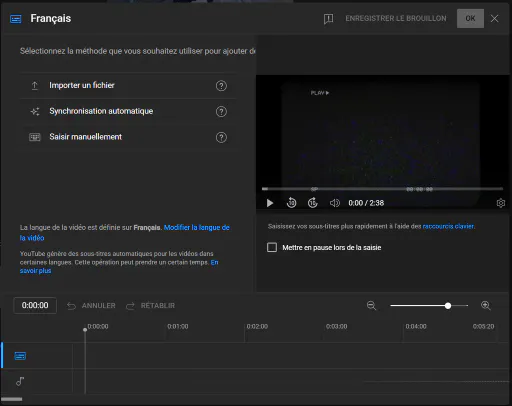Screen dimensions: 512x406
Task: Click ENREGISTRER LE BROUILLON button
Action: (396, 18)
